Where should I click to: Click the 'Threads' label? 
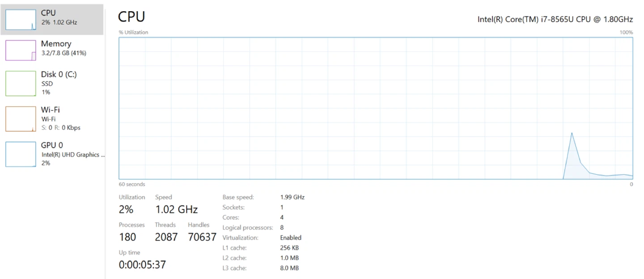(x=165, y=225)
